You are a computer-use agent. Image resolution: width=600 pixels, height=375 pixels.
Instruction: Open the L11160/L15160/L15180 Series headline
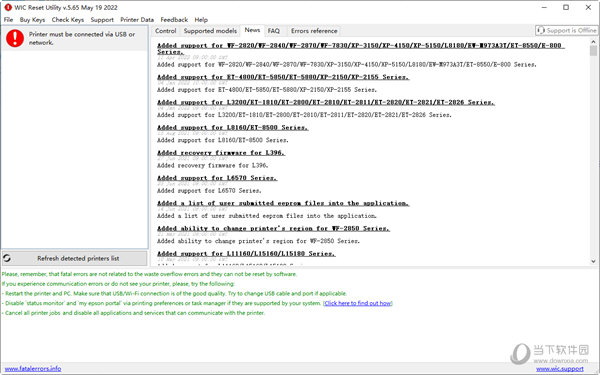coord(246,254)
